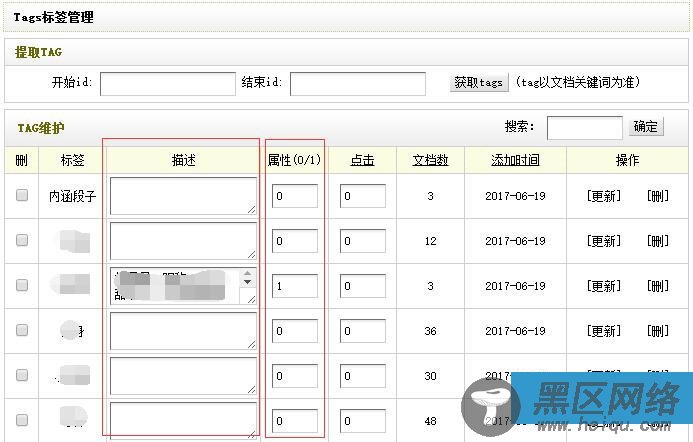
Task: Click [更新] in the row with attribute 1
Action: point(604,286)
